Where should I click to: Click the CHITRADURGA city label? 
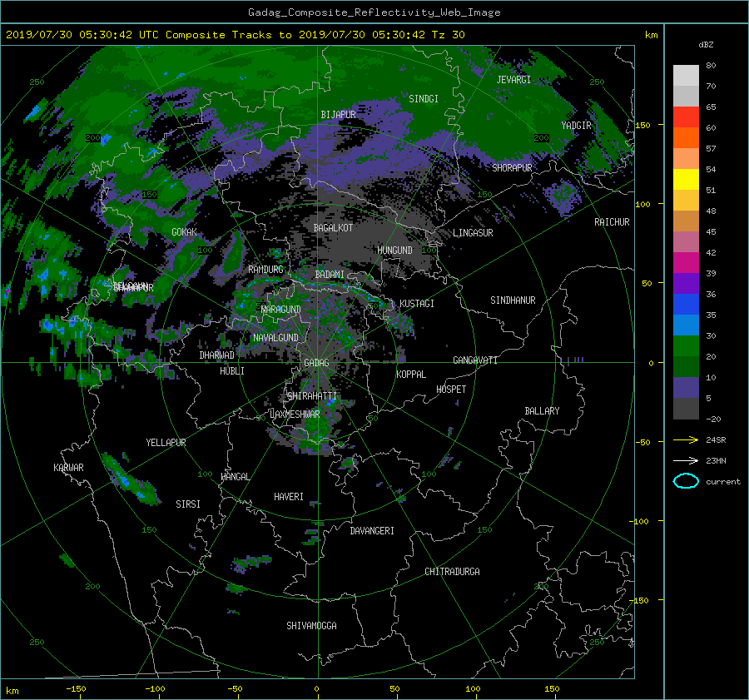coord(453,571)
